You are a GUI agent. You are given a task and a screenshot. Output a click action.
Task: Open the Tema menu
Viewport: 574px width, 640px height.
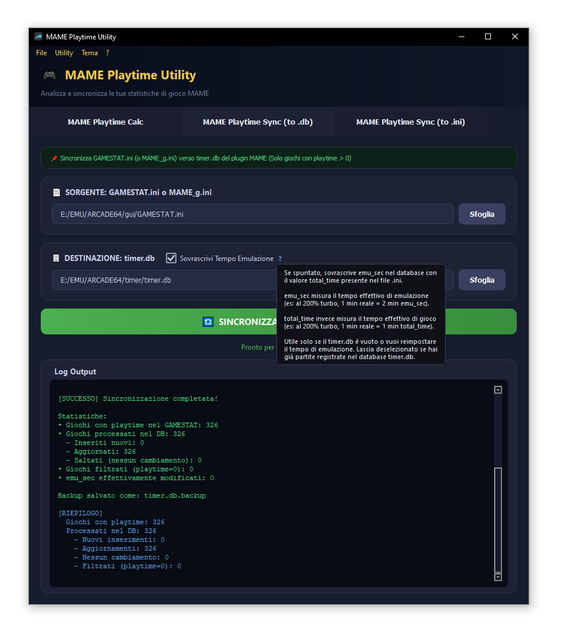click(x=89, y=53)
